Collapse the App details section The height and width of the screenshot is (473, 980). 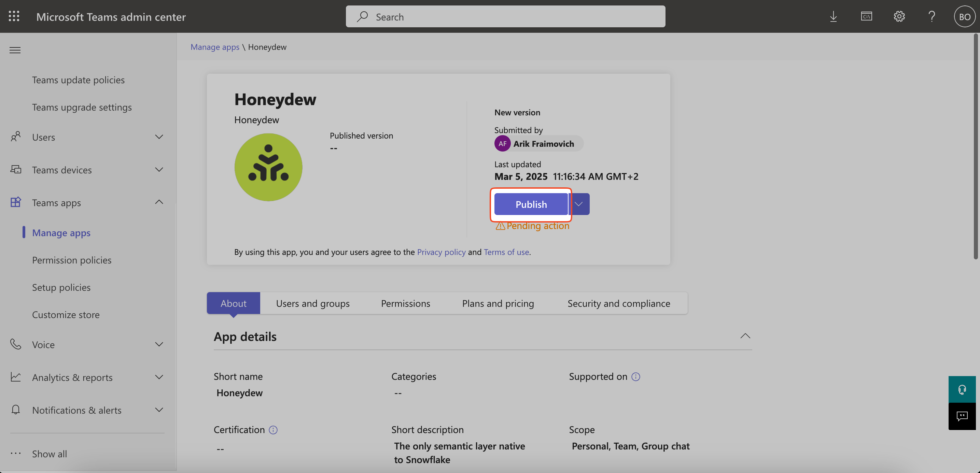745,336
